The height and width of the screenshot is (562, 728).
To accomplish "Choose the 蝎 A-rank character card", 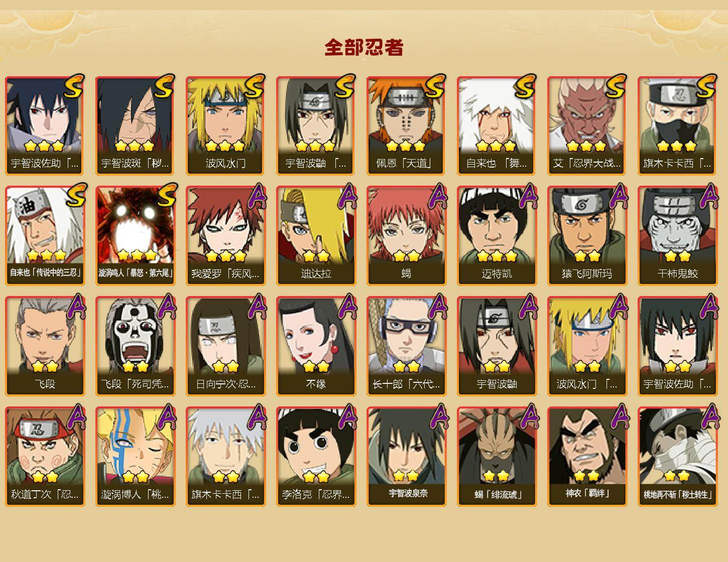I will coord(406,236).
